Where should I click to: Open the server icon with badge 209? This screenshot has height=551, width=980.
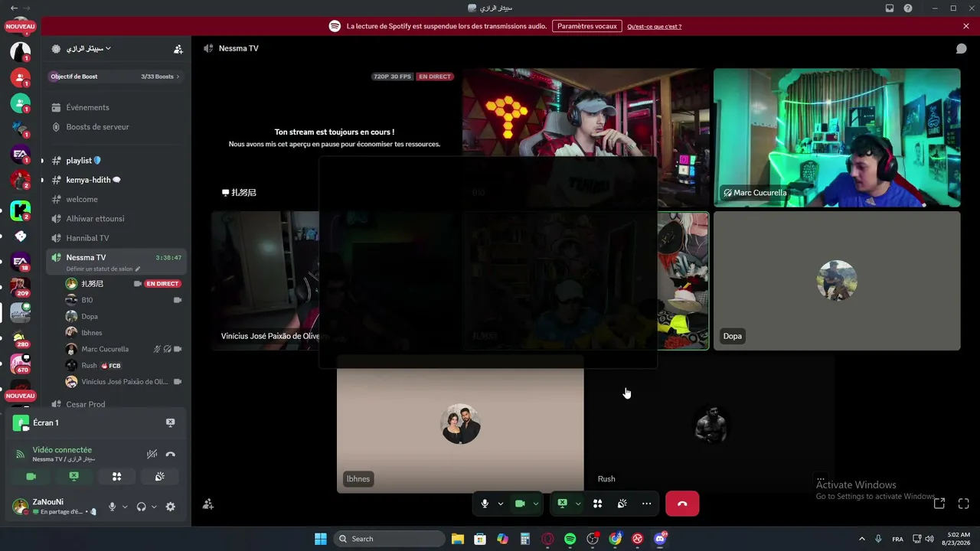click(x=21, y=287)
